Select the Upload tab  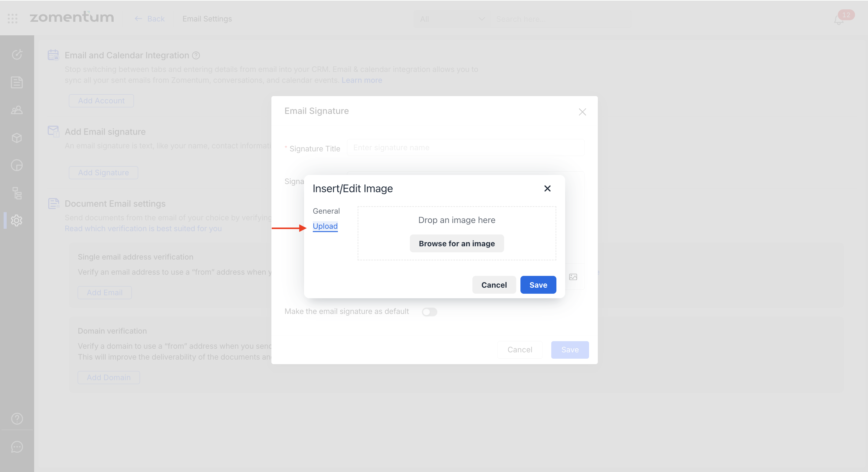pyautogui.click(x=325, y=226)
